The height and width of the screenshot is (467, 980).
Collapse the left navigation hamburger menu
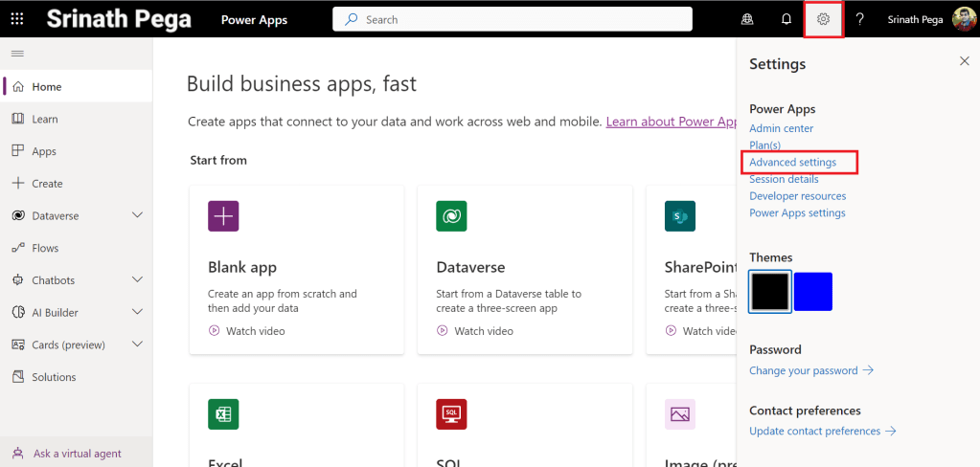pyautogui.click(x=17, y=53)
